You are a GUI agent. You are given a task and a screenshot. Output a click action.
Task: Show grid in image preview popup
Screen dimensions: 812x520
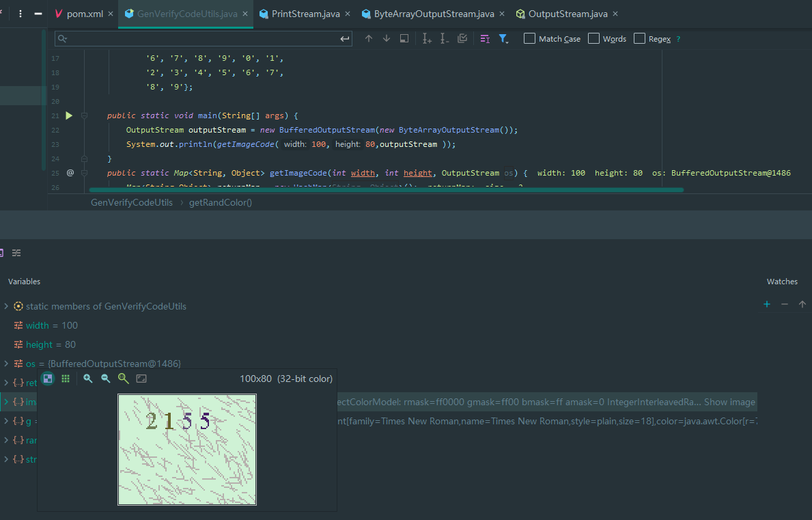pyautogui.click(x=66, y=379)
